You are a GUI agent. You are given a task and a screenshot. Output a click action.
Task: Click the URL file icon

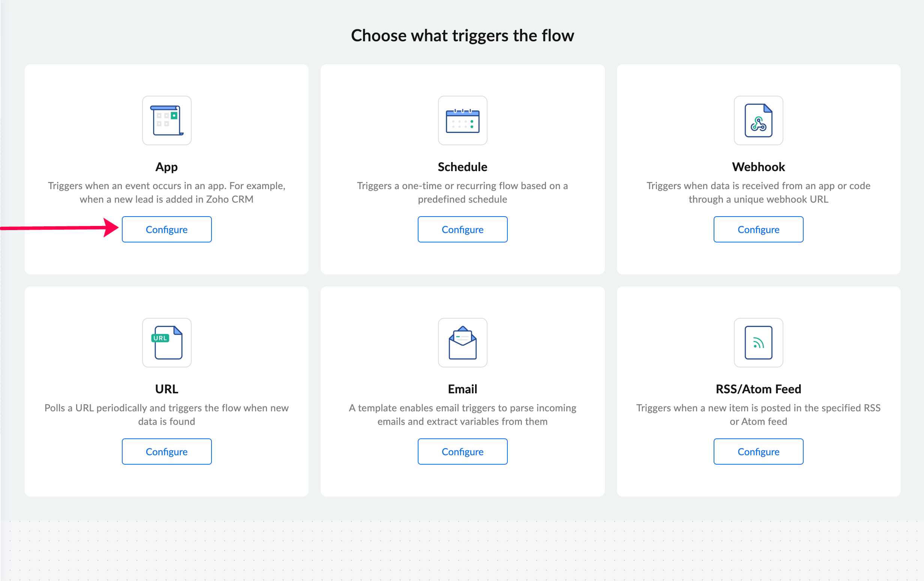pos(166,343)
